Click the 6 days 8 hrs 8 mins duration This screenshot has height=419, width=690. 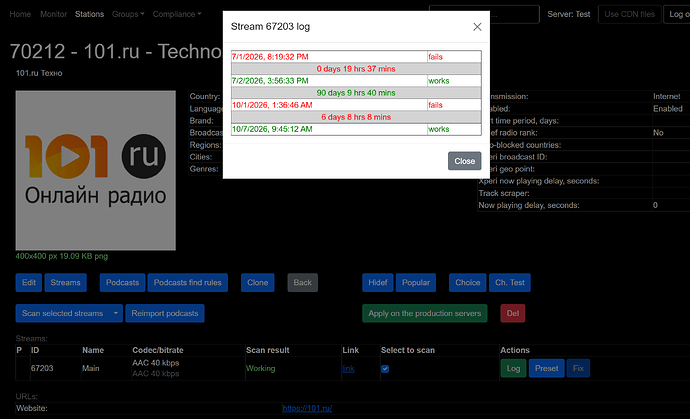coord(356,117)
